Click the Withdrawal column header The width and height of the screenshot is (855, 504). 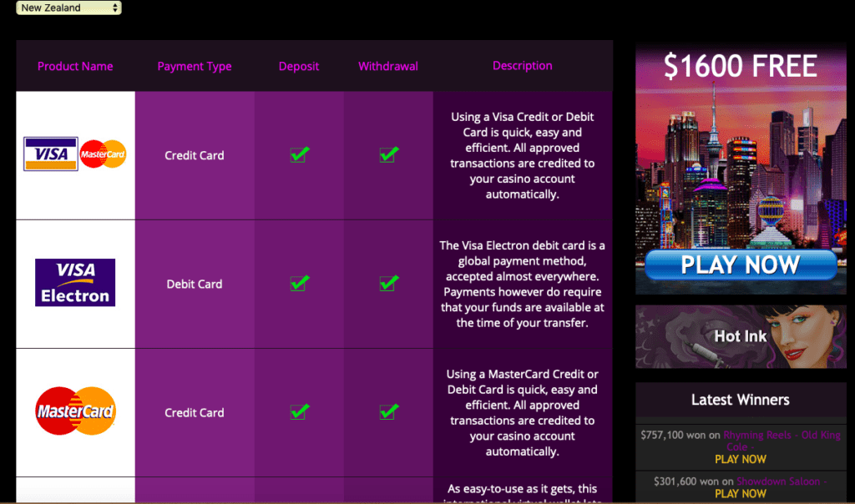(x=388, y=66)
